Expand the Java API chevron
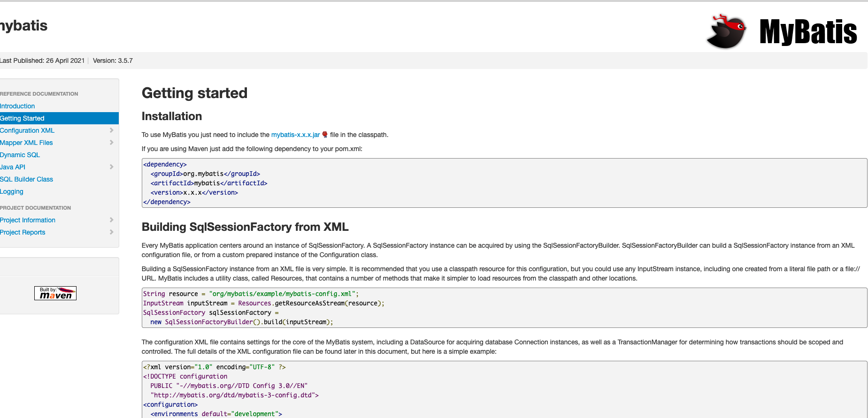Screen dimensions: 868x418 pos(112,167)
